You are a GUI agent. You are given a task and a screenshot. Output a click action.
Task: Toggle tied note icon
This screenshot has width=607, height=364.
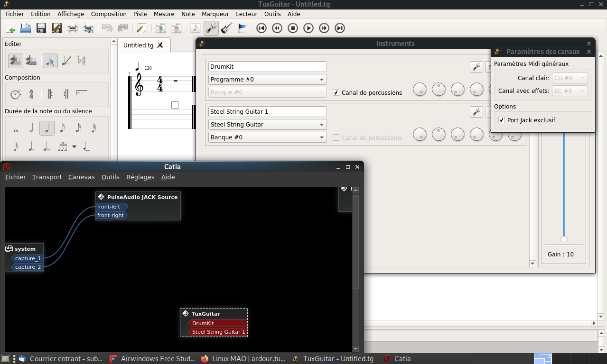(x=86, y=147)
